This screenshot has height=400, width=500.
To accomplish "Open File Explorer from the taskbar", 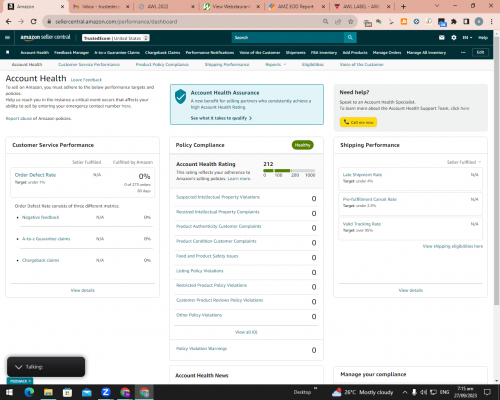I will pos(48,392).
